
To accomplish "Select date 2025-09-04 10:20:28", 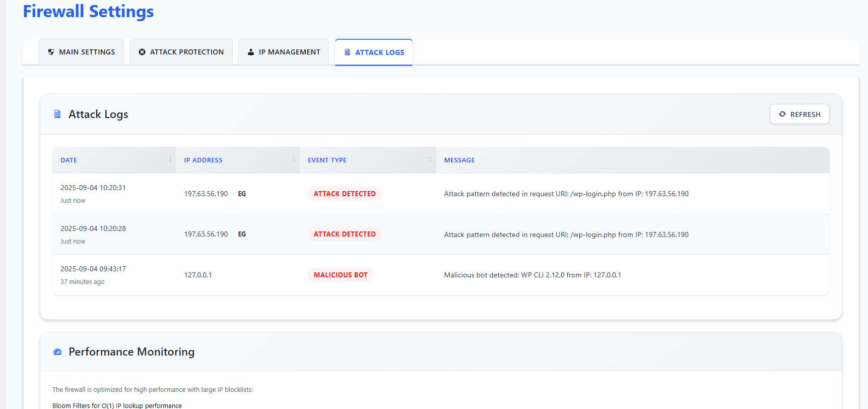I will coord(93,228).
